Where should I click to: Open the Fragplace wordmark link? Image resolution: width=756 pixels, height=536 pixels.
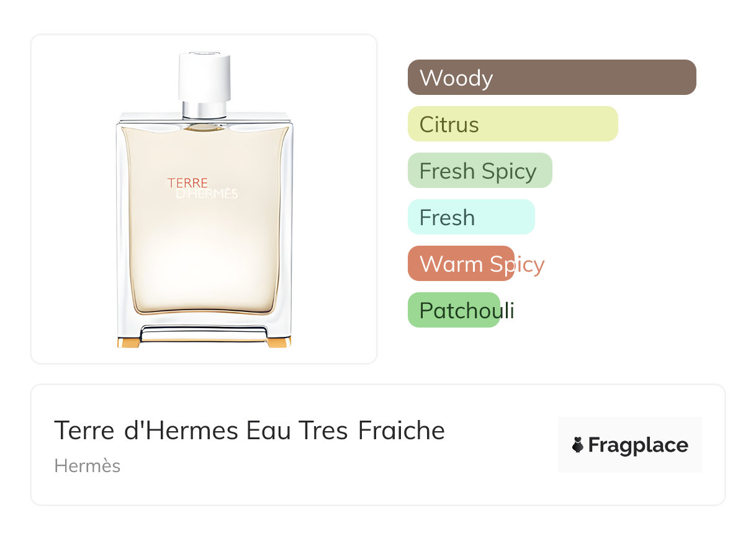[x=638, y=445]
